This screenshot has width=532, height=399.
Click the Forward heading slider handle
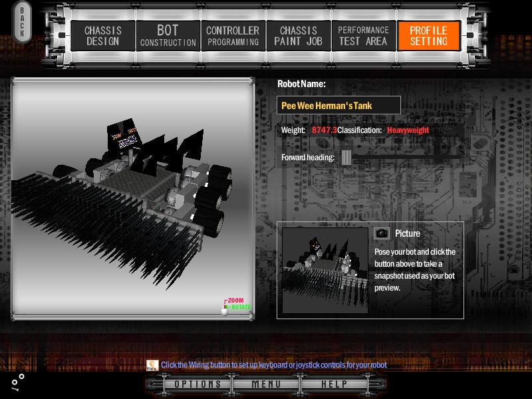tap(346, 158)
